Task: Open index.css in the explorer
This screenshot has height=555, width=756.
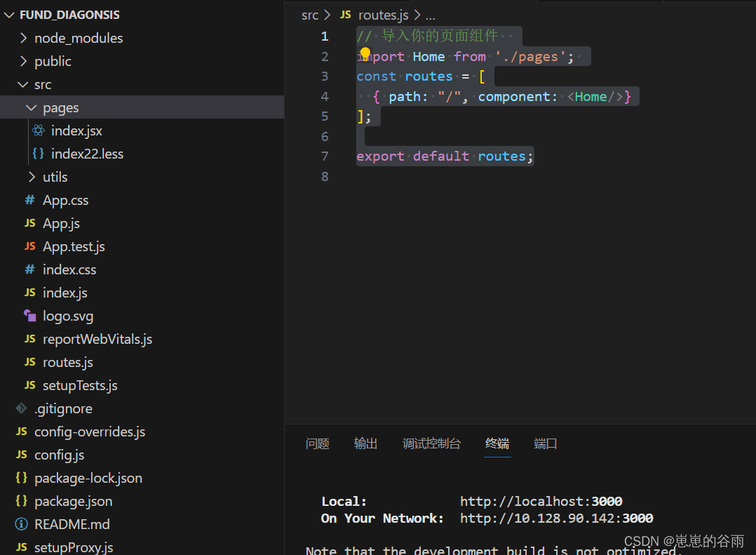Action: pyautogui.click(x=69, y=269)
